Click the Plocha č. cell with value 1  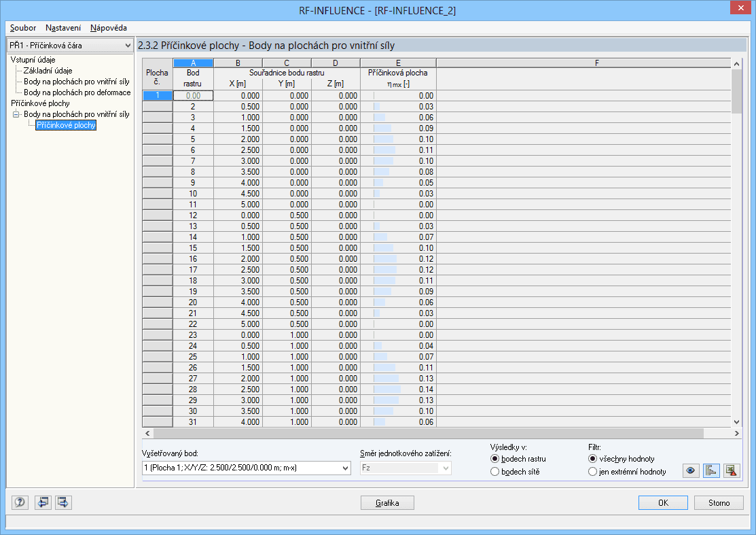158,96
